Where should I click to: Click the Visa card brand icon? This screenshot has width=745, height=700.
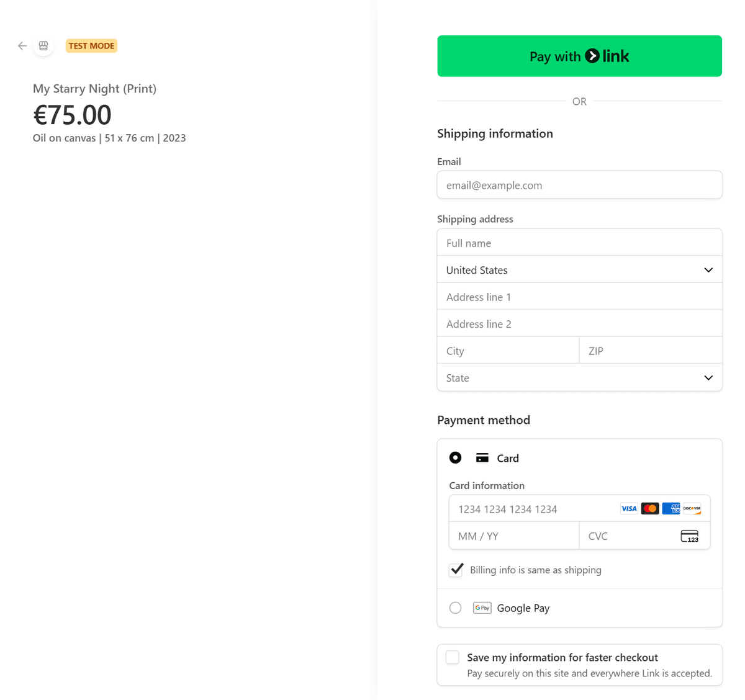click(628, 508)
